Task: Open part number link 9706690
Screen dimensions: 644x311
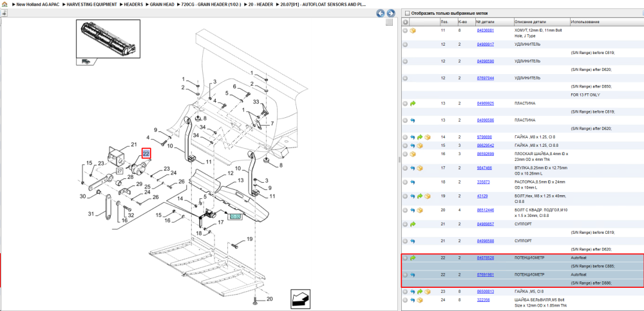Action: [484, 137]
